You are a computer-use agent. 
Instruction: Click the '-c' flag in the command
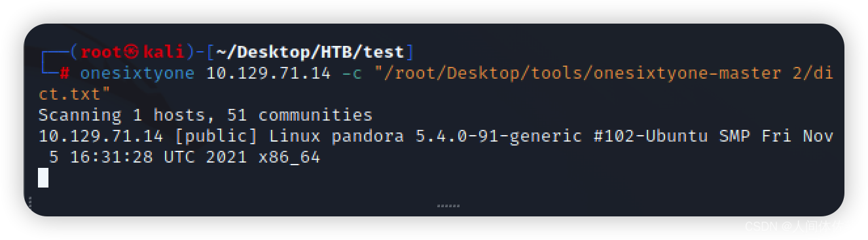coord(352,73)
